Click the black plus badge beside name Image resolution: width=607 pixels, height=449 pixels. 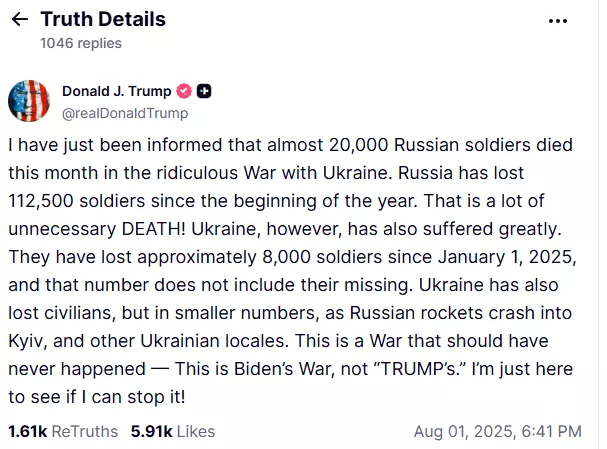[204, 91]
